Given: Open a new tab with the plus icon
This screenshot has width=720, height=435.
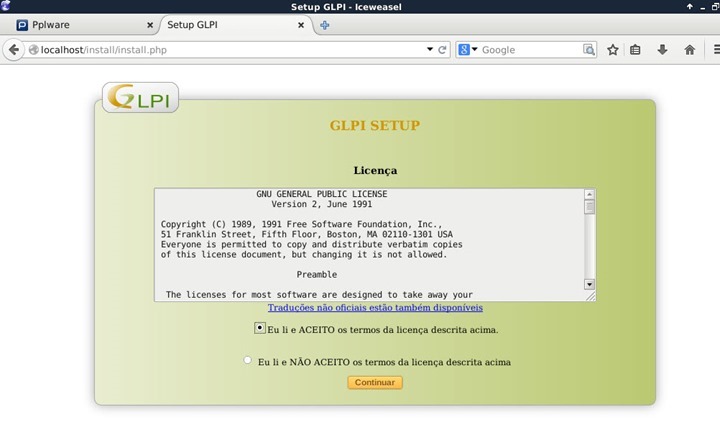Looking at the screenshot, I should (325, 25).
